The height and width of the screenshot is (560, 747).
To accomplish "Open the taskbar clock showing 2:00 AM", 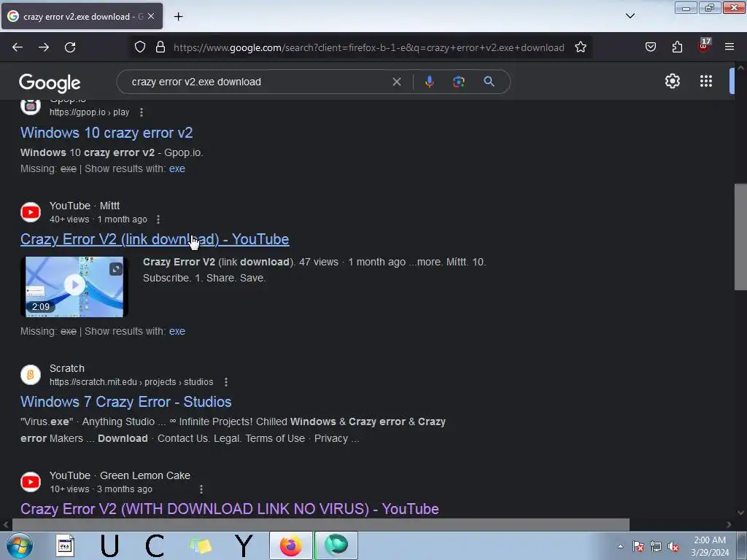I will click(710, 546).
